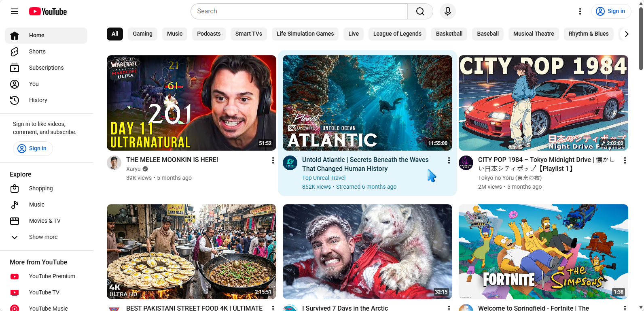The width and height of the screenshot is (644, 311).
Task: Start voice search with the microphone
Action: click(448, 11)
